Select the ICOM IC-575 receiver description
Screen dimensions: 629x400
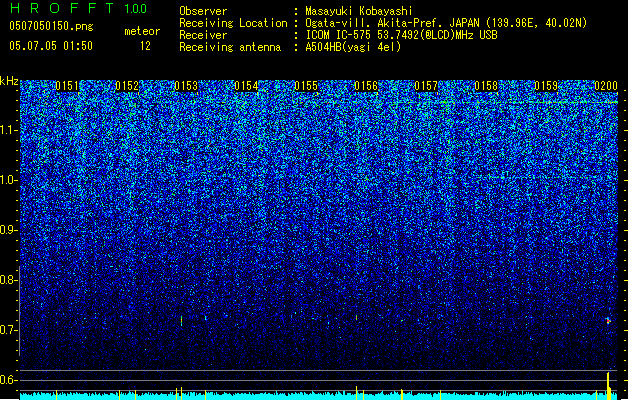[x=402, y=35]
